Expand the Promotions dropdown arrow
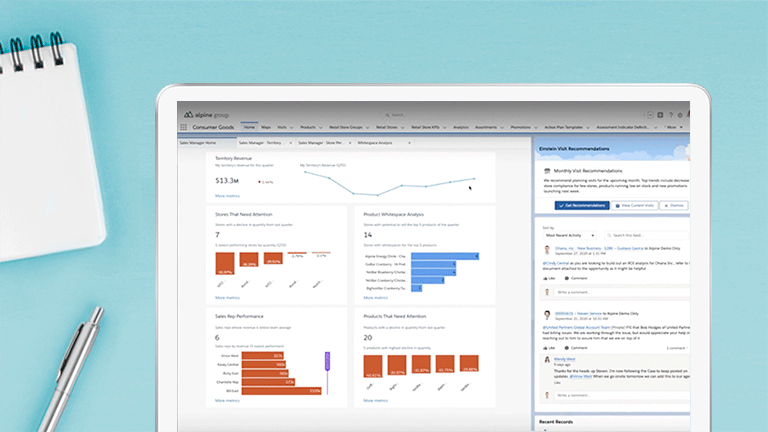 [536, 128]
